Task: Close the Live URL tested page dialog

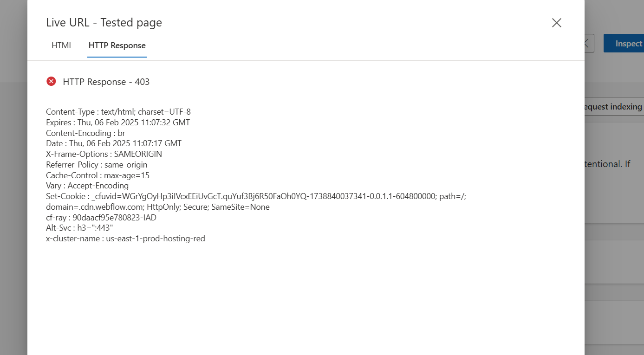Action: (556, 22)
